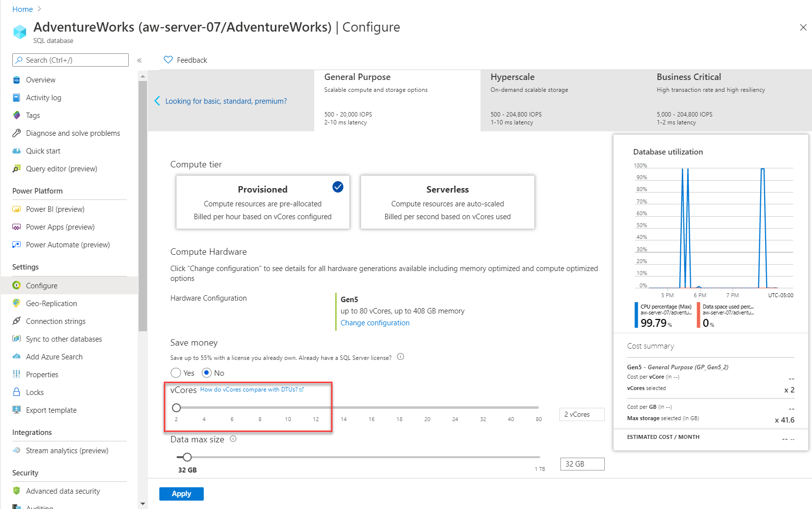Set vCores slider to the 8 tick
Viewport: 812px width, 509px height.
tap(260, 408)
